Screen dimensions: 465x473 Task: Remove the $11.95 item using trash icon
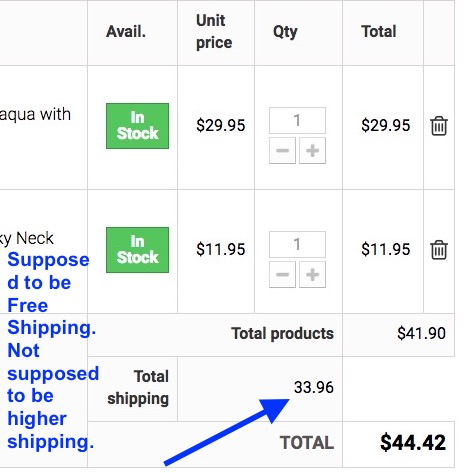point(439,250)
